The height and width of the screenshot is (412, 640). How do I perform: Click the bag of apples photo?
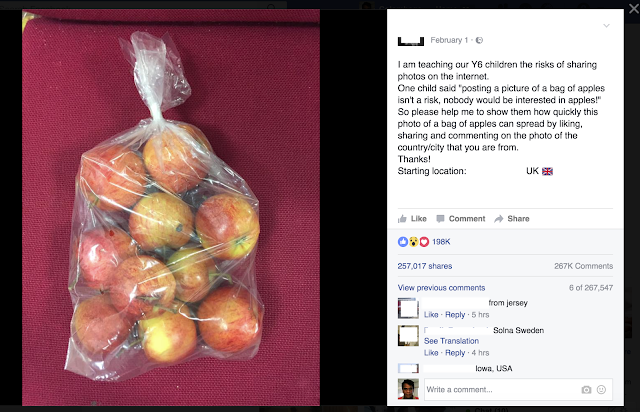click(171, 207)
